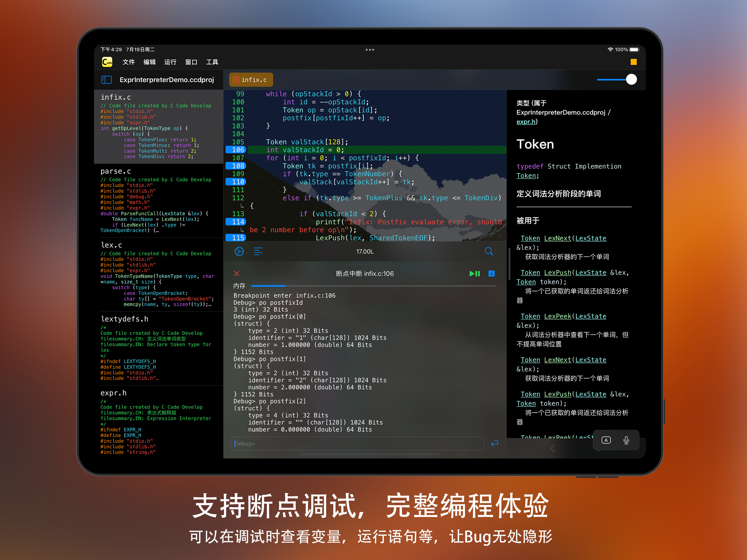Toggle the sidebar panel icon
The image size is (747, 560).
tap(106, 80)
